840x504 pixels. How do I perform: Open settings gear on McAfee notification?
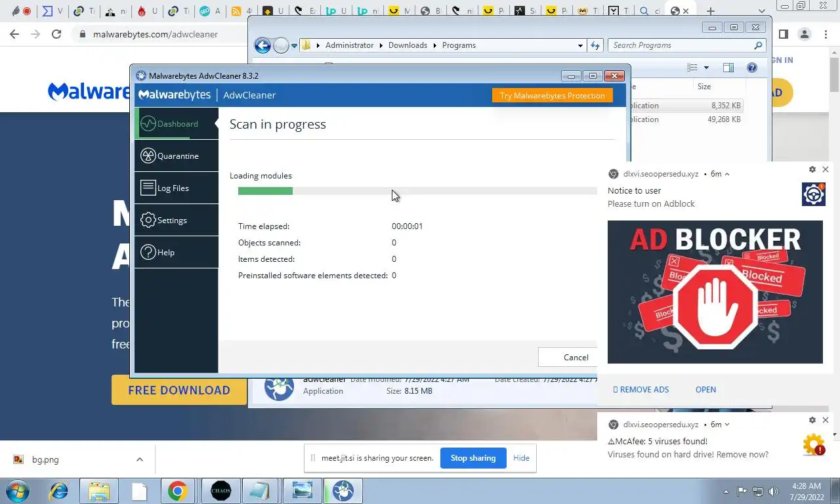pyautogui.click(x=812, y=420)
